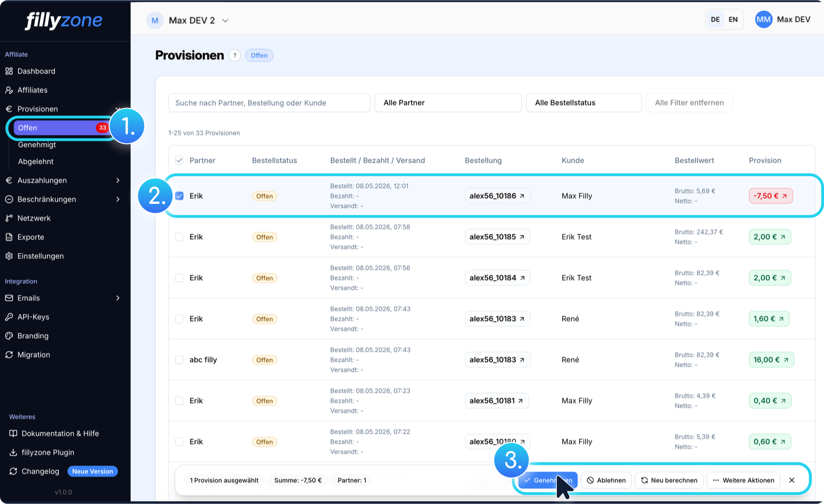Download the fillyzone Plugin
Screen dimensions: 824x504
pos(48,453)
